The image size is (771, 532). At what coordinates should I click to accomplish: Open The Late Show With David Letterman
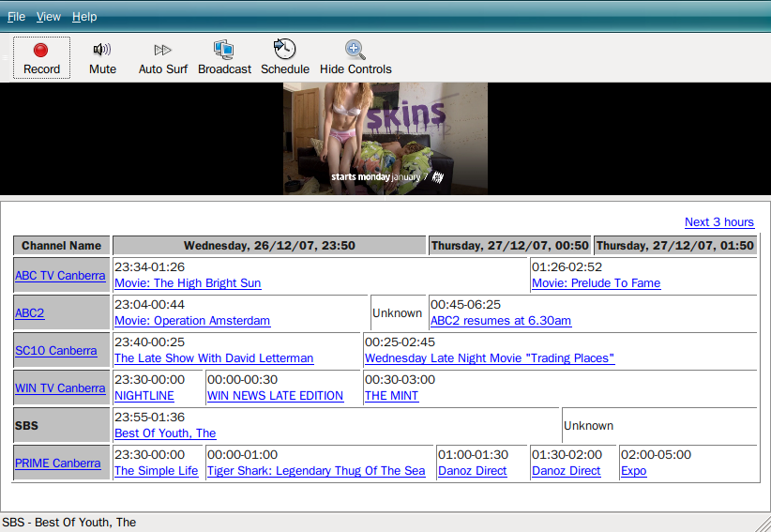(x=214, y=357)
